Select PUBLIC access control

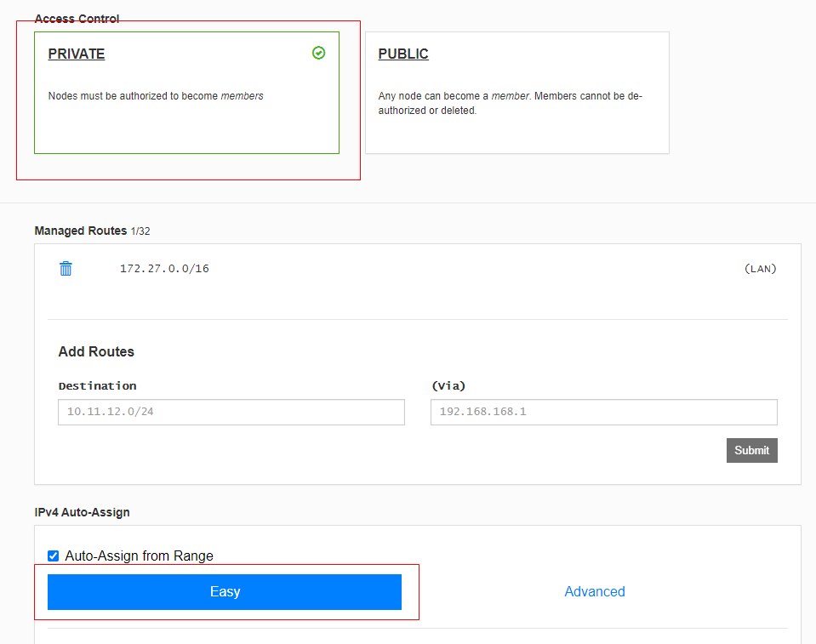tap(517, 93)
